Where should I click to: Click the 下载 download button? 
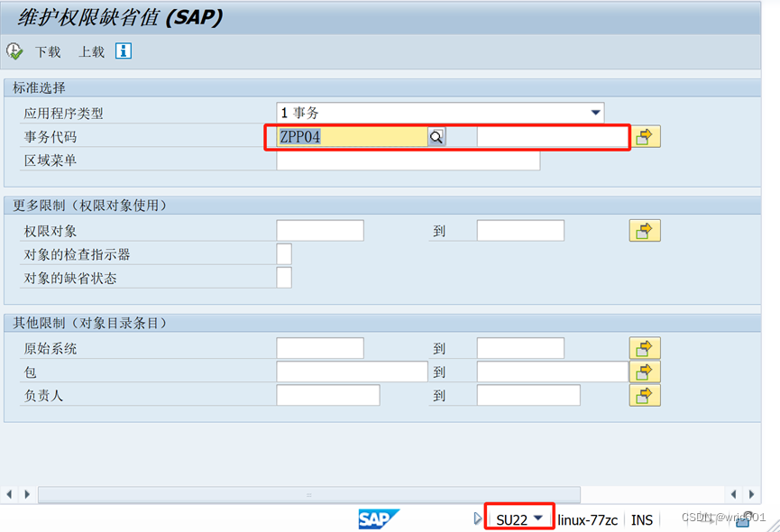click(x=48, y=51)
